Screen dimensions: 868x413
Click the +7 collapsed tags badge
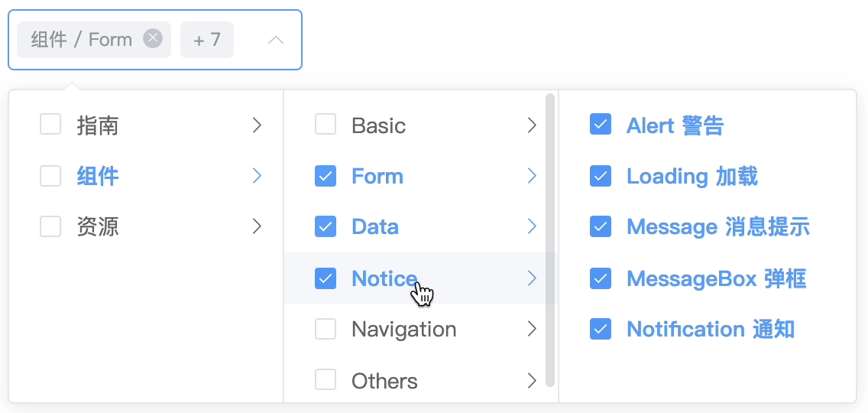pyautogui.click(x=207, y=40)
